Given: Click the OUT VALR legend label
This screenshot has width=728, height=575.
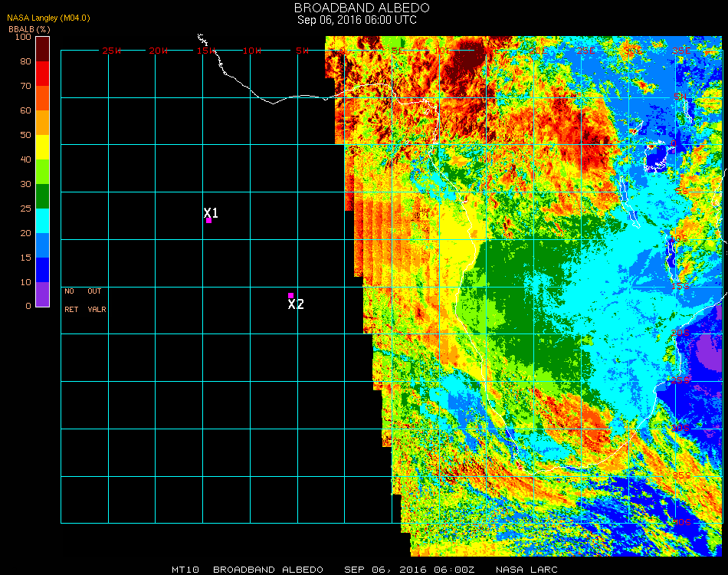Looking at the screenshot, I should point(97,301).
